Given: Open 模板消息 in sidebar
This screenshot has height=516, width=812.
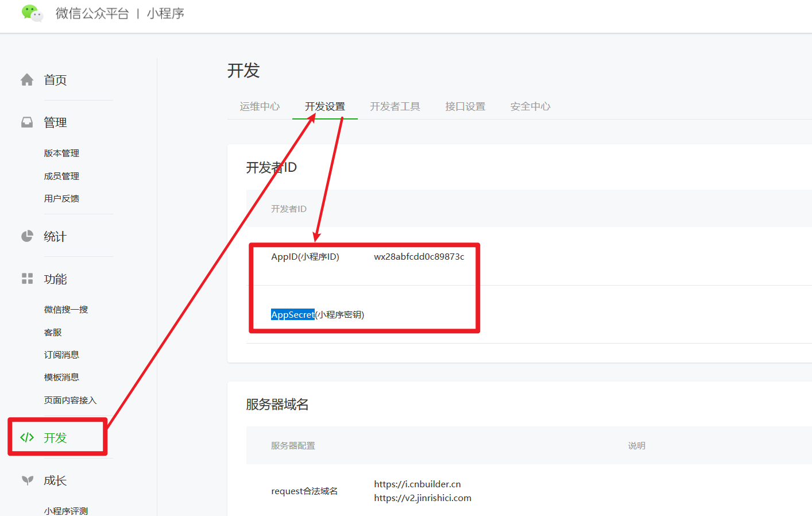Looking at the screenshot, I should [x=61, y=377].
